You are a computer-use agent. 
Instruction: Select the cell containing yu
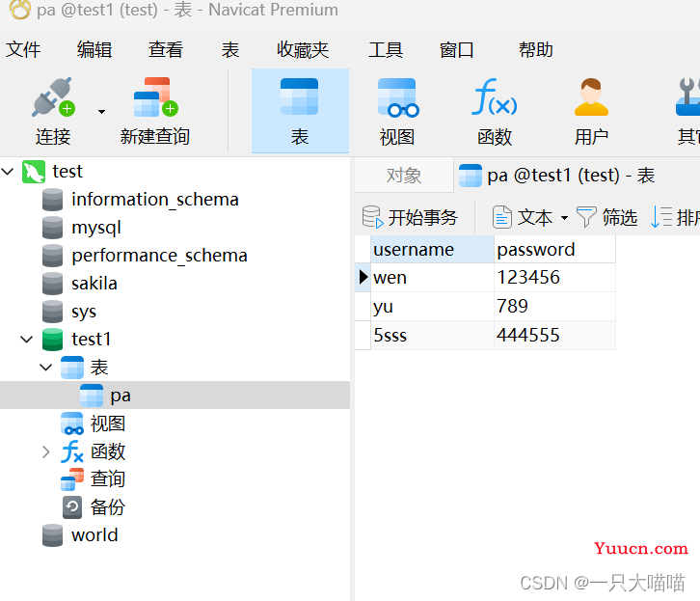[432, 307]
